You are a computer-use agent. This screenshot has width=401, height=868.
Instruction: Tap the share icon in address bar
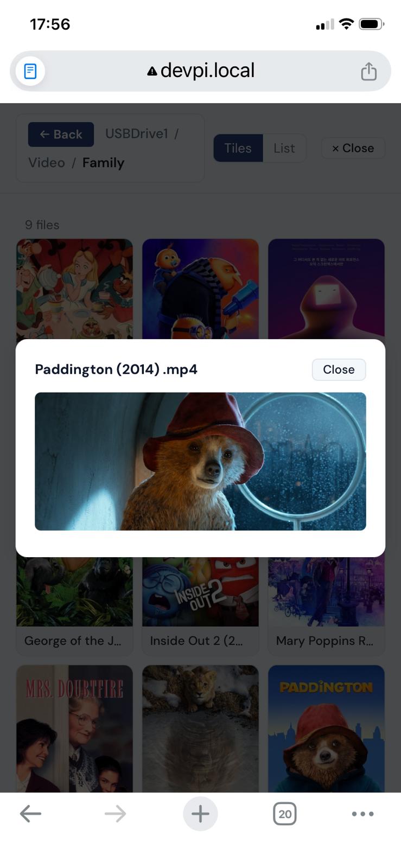coord(368,71)
